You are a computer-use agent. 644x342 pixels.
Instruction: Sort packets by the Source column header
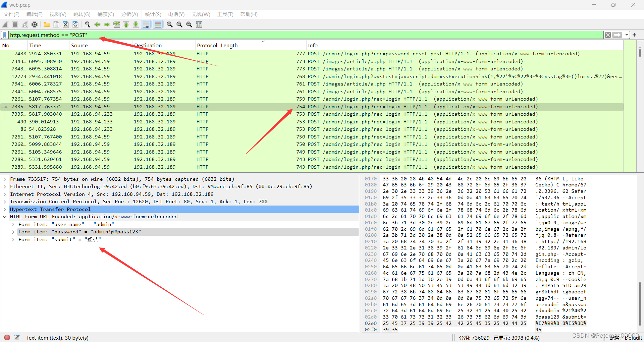pyautogui.click(x=101, y=45)
